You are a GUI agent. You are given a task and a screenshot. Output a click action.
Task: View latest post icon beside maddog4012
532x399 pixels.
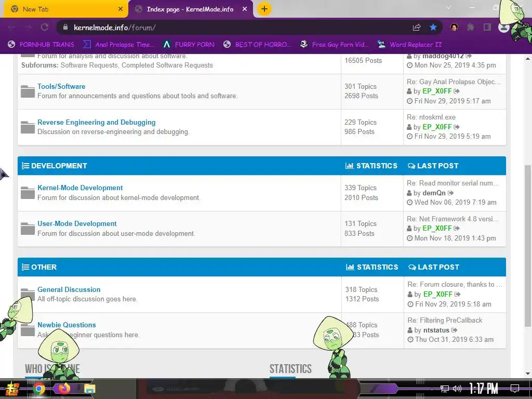(469, 56)
